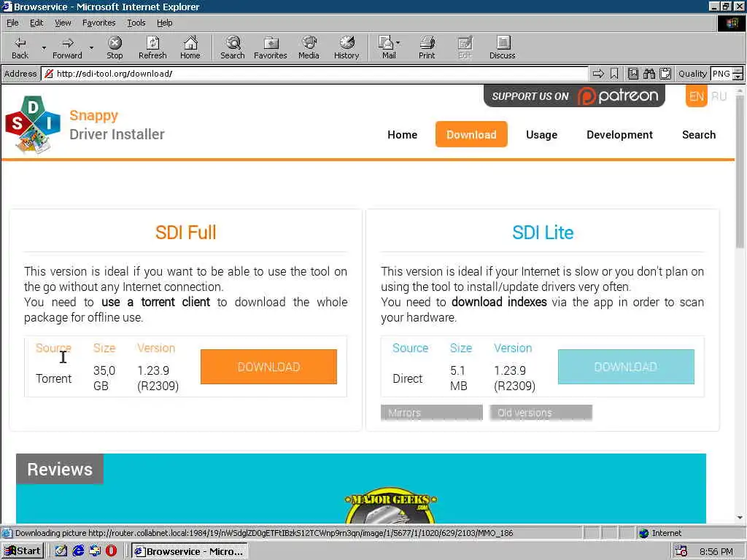Click the taskbar clock showing 8:56 PM

pyautogui.click(x=716, y=551)
